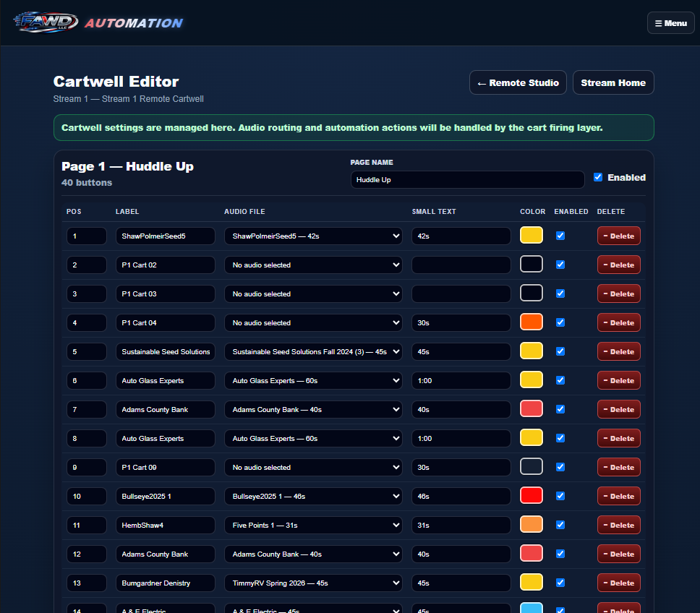
Task: Open color swatch for row 7 Adams County Bank
Action: coord(532,408)
